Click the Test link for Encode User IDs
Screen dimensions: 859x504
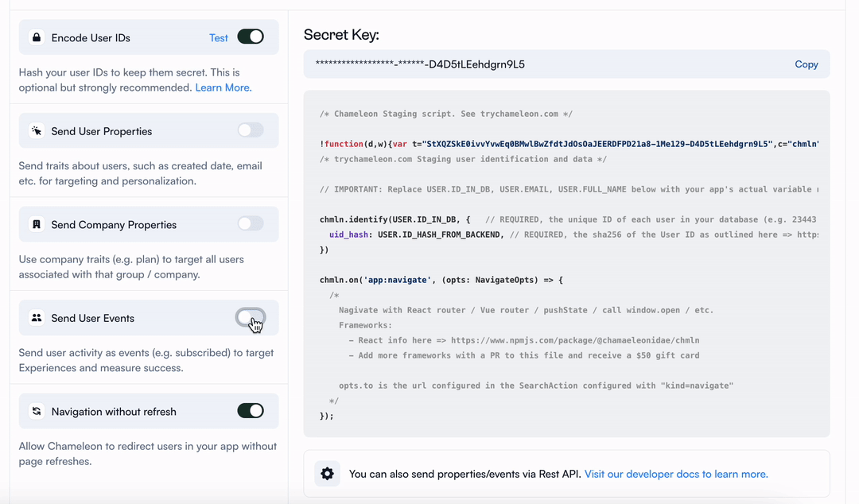click(x=218, y=38)
